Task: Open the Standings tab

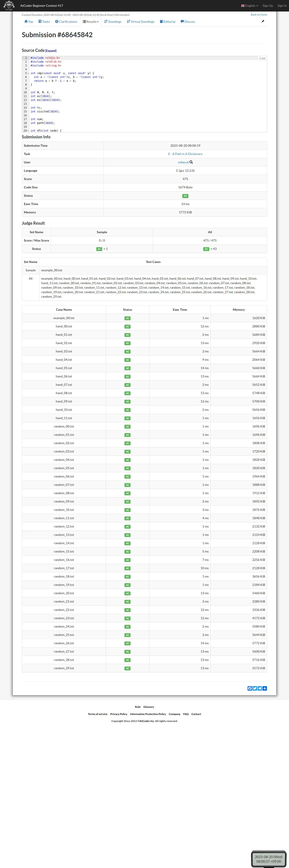Action: 113,22
